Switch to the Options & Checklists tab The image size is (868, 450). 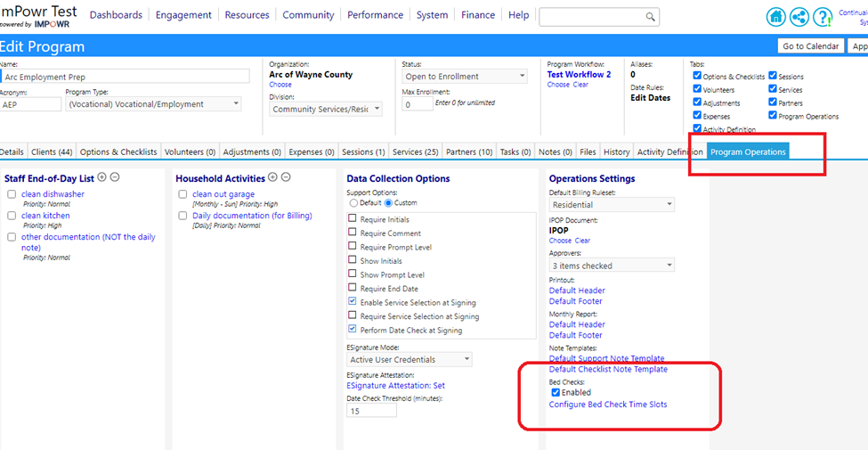click(x=118, y=151)
